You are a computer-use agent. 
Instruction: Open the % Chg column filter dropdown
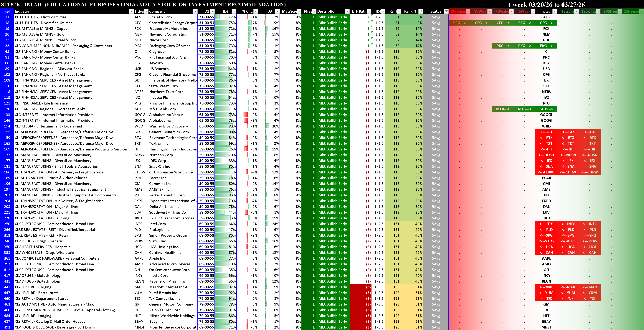pyautogui.click(x=255, y=11)
